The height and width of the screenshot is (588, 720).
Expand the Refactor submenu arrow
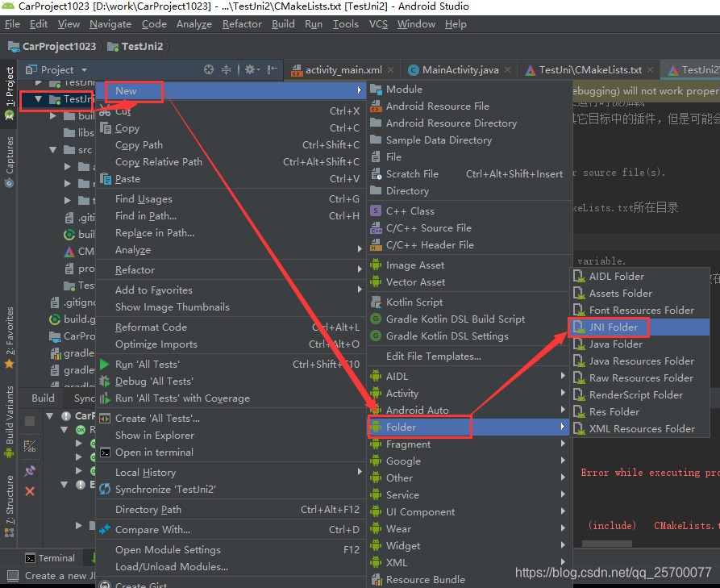click(360, 269)
